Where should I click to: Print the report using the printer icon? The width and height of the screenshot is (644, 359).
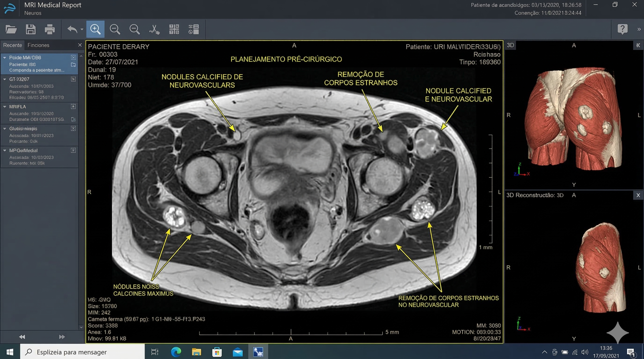[x=50, y=29]
